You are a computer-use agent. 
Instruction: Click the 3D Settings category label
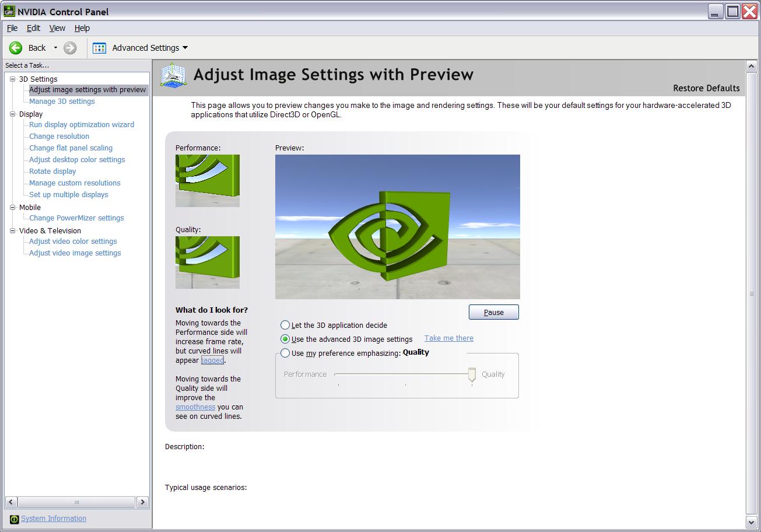tap(38, 79)
